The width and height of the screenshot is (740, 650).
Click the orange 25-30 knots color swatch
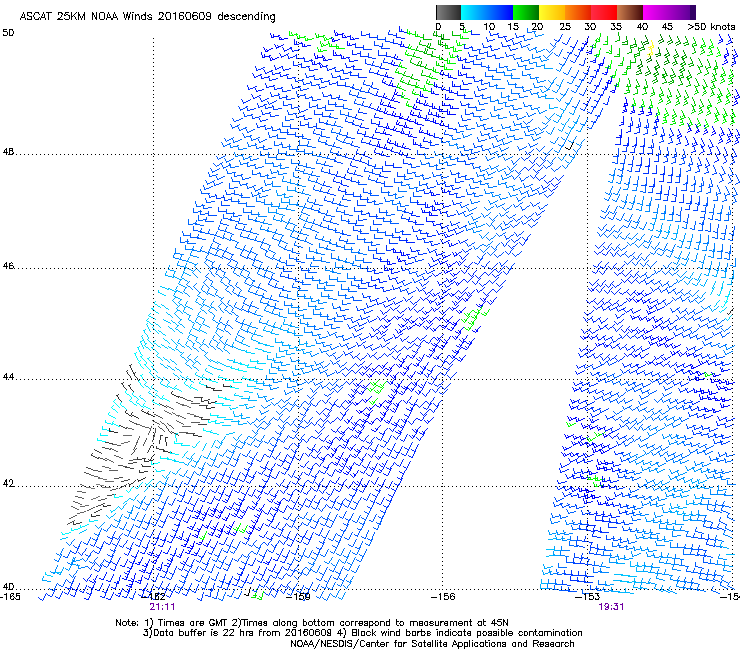578,12
